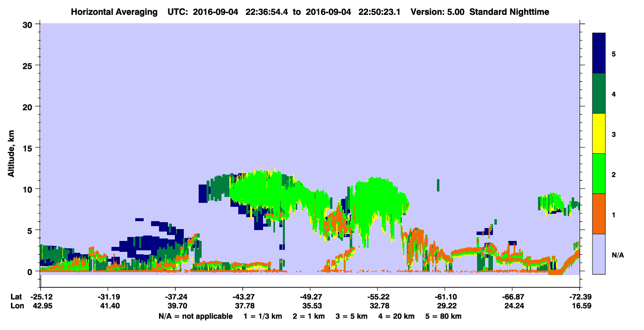Click the '2 = 1 km' legend entry
This screenshot has width=644, height=330.
pos(309,316)
